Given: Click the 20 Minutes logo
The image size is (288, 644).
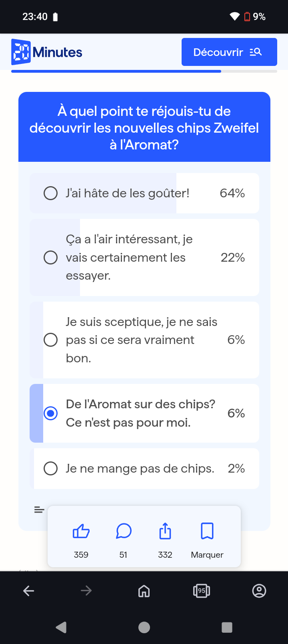Looking at the screenshot, I should tap(47, 52).
